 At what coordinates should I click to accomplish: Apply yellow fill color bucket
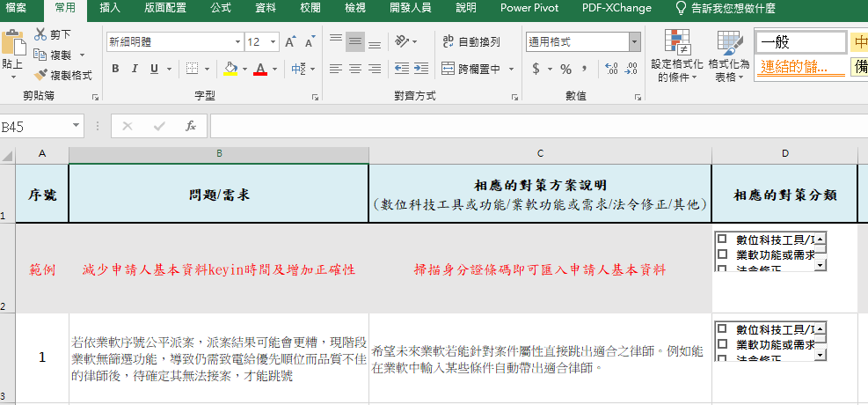[x=230, y=69]
